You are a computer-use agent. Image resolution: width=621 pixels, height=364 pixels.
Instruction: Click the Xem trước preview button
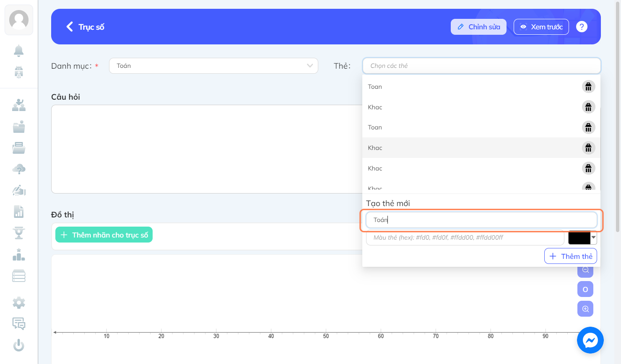[x=541, y=27]
